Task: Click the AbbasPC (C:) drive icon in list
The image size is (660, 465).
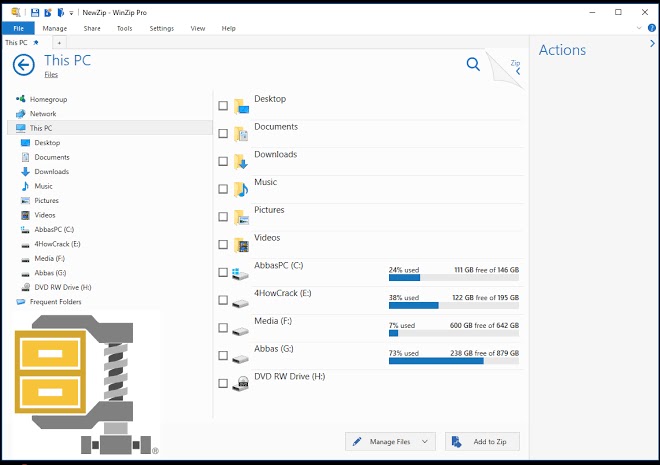Action: [240, 274]
